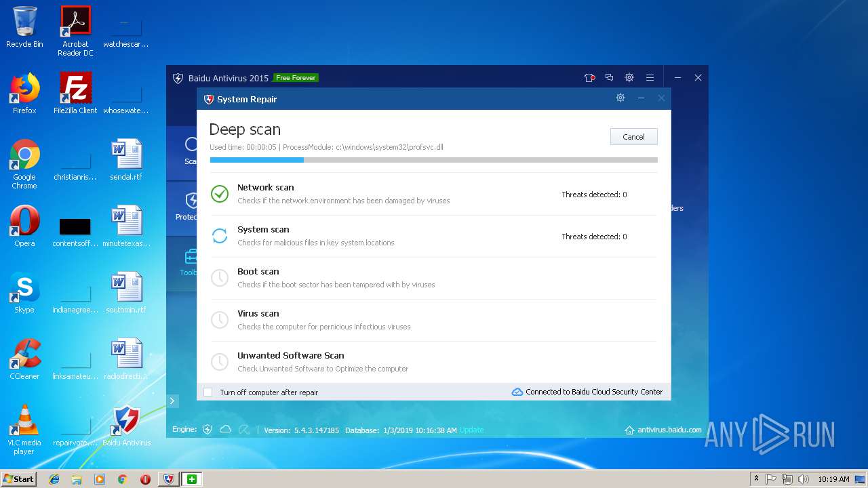Open the skin shirt icon in title bar
This screenshot has height=488, width=868.
[589, 78]
